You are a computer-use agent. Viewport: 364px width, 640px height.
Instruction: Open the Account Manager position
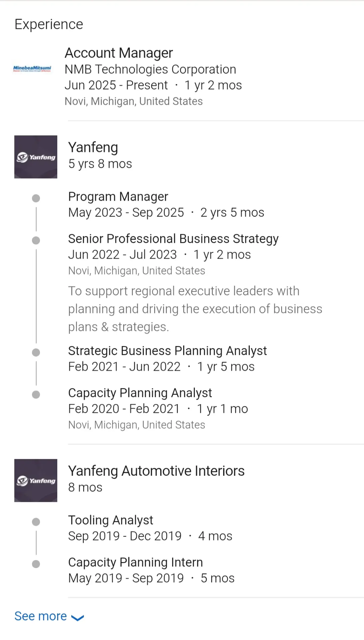click(x=119, y=53)
